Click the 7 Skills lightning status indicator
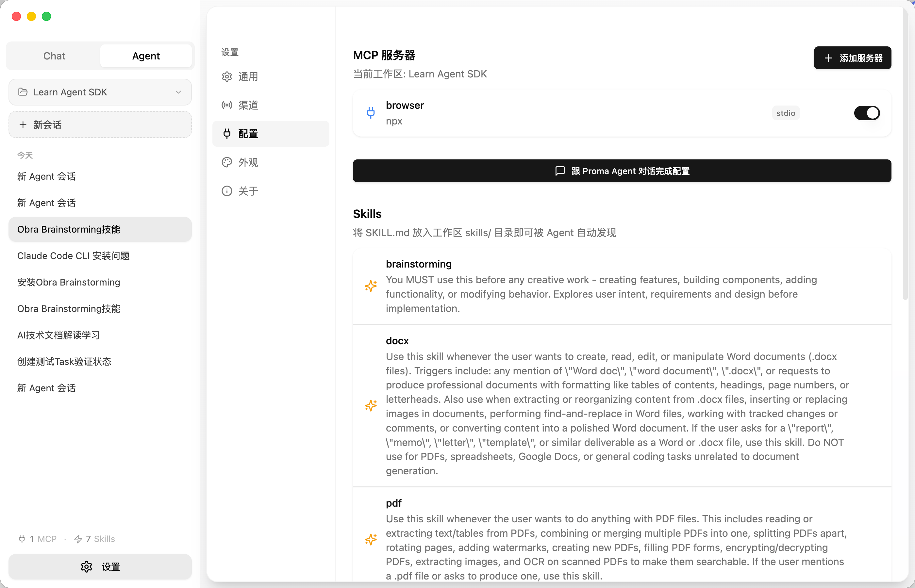Image resolution: width=915 pixels, height=588 pixels. click(x=94, y=539)
